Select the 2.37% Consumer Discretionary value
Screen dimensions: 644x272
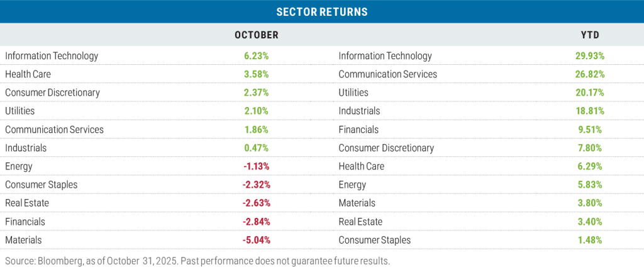(x=256, y=93)
